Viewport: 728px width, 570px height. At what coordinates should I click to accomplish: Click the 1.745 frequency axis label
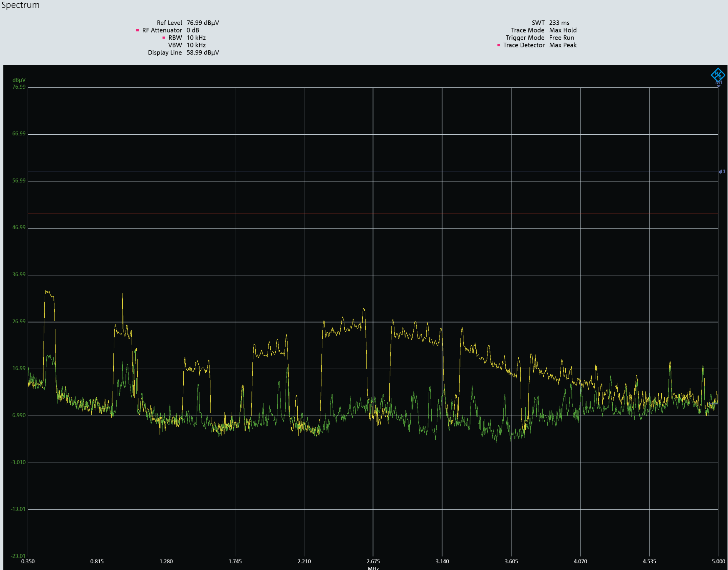235,562
